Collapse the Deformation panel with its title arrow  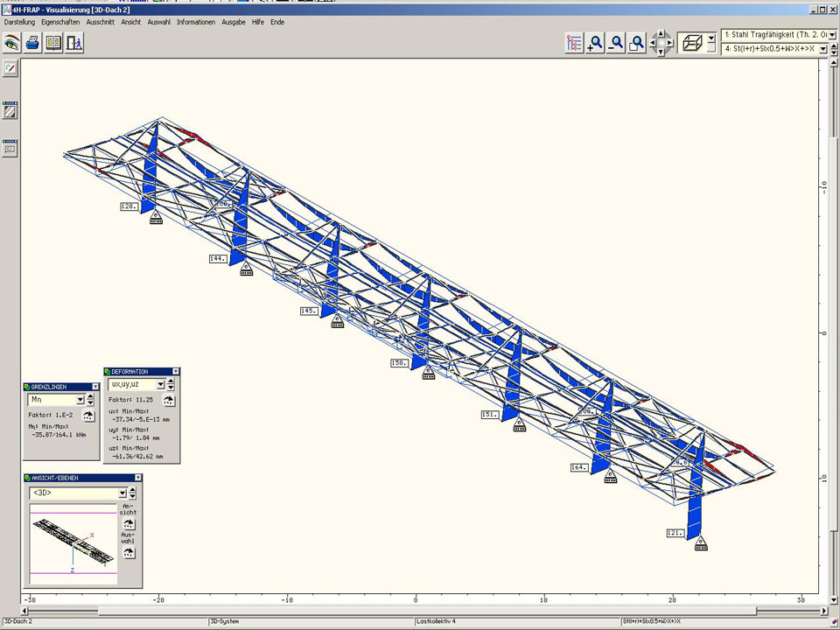click(x=175, y=372)
